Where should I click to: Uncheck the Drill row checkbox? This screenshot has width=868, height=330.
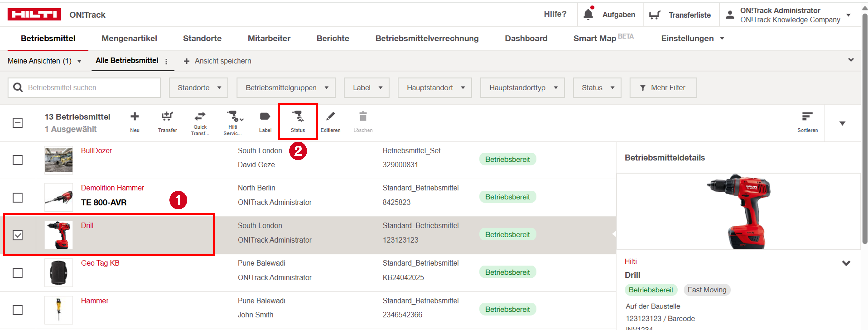tap(18, 235)
